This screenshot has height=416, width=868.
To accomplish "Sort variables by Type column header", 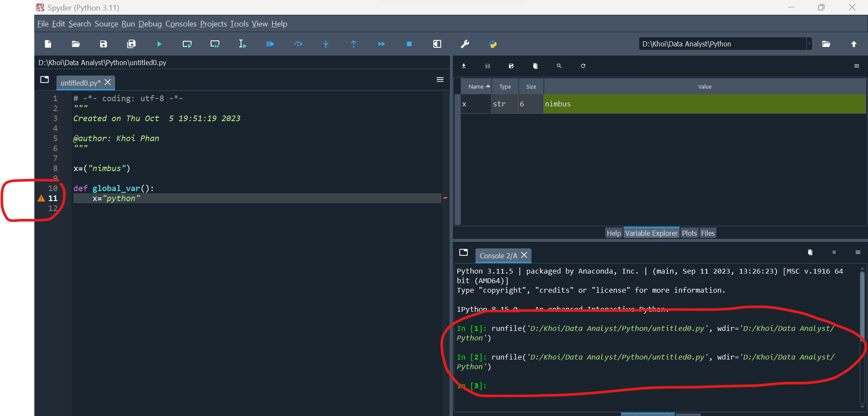I will pyautogui.click(x=505, y=86).
